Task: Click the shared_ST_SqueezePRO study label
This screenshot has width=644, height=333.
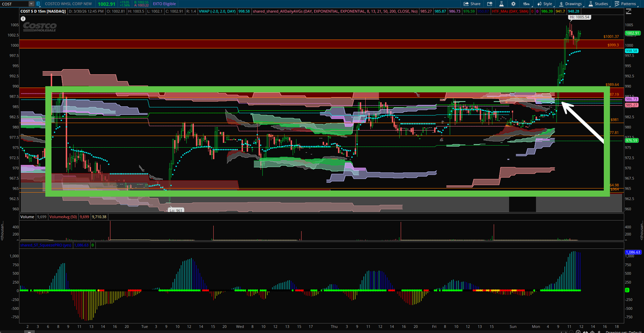Action: tap(46, 245)
